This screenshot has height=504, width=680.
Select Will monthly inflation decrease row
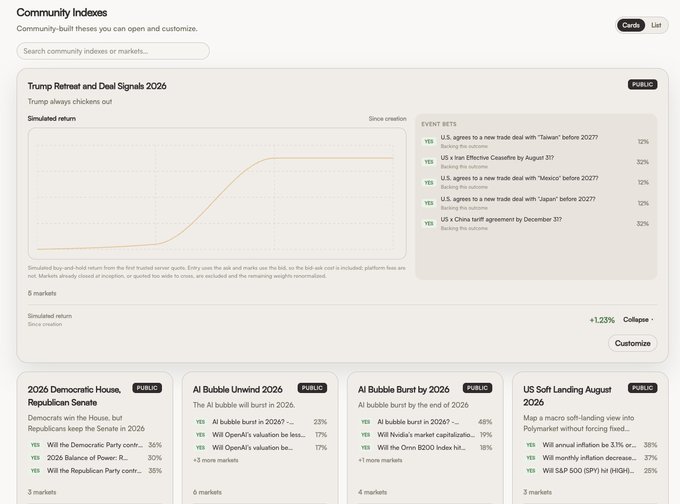click(x=590, y=458)
